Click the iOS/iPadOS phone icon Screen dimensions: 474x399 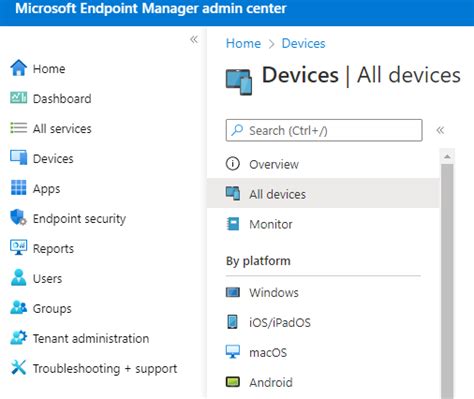[233, 322]
